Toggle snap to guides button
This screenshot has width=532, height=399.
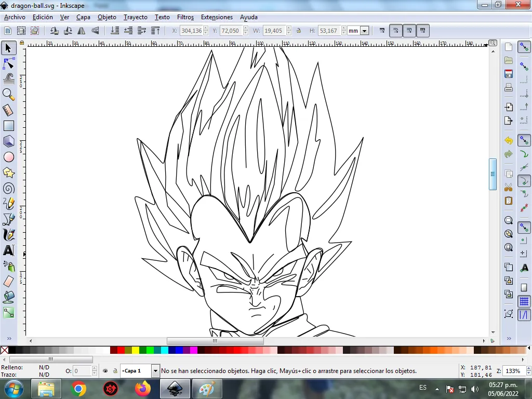point(524,314)
